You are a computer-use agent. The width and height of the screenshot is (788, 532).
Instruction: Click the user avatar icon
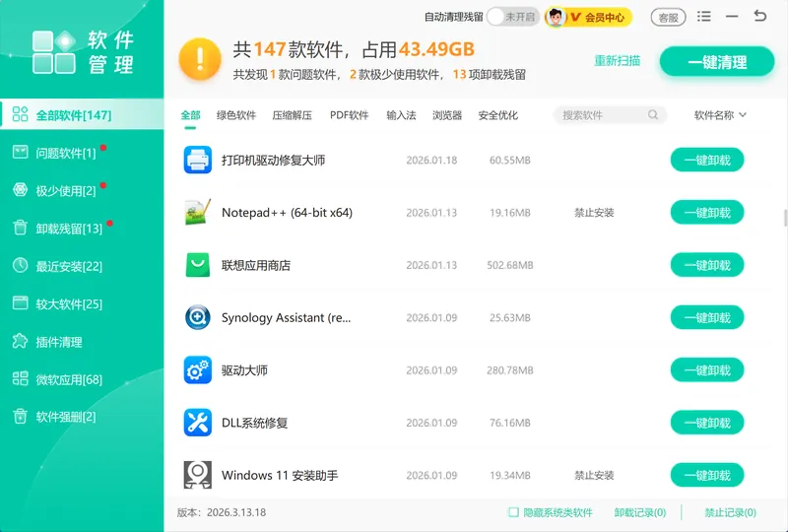coord(556,17)
